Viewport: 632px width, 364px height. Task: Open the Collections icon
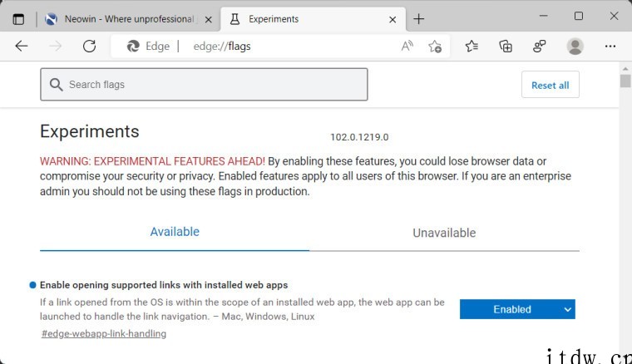(506, 47)
